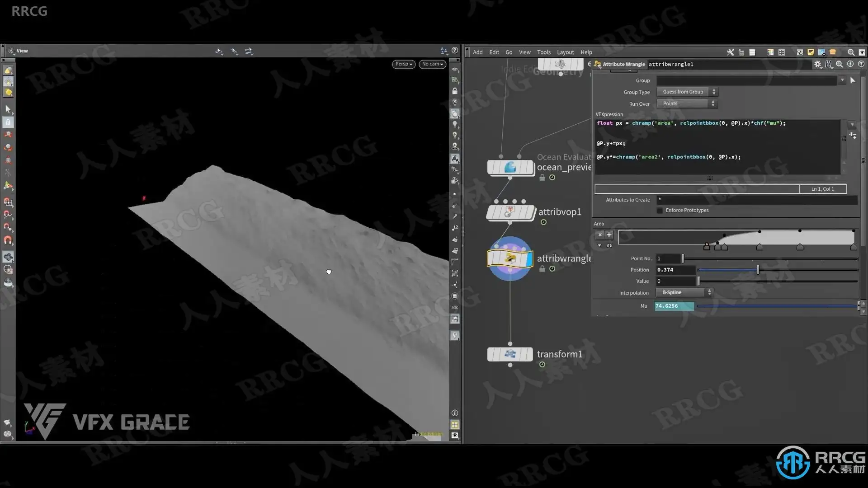This screenshot has width=868, height=488.
Task: Click the select arrow tool in left shelf
Action: 8,109
